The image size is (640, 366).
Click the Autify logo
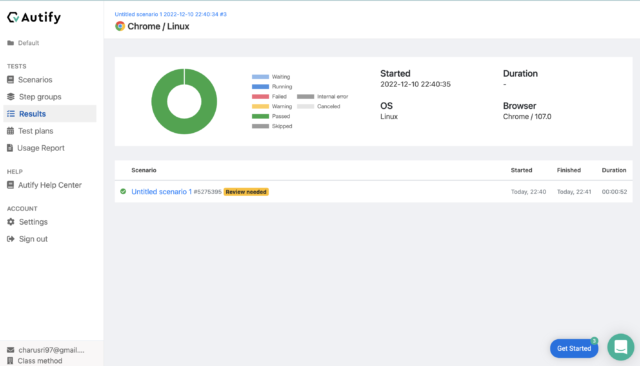(34, 17)
